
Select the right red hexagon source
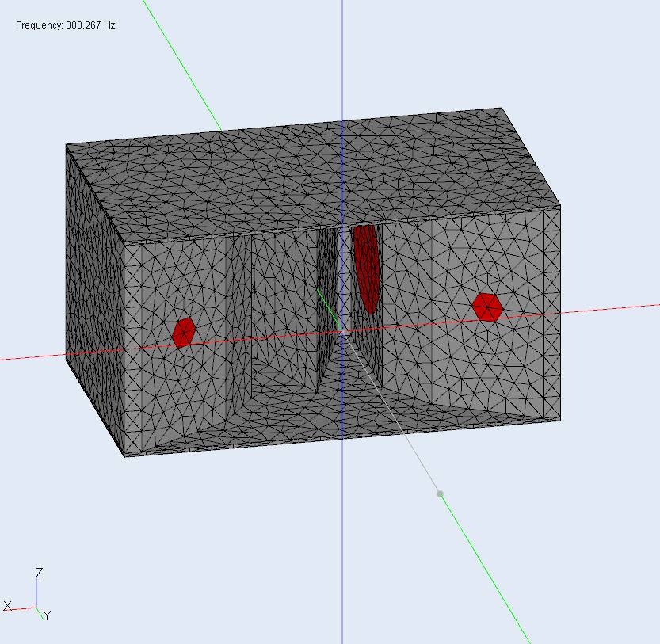(487, 307)
